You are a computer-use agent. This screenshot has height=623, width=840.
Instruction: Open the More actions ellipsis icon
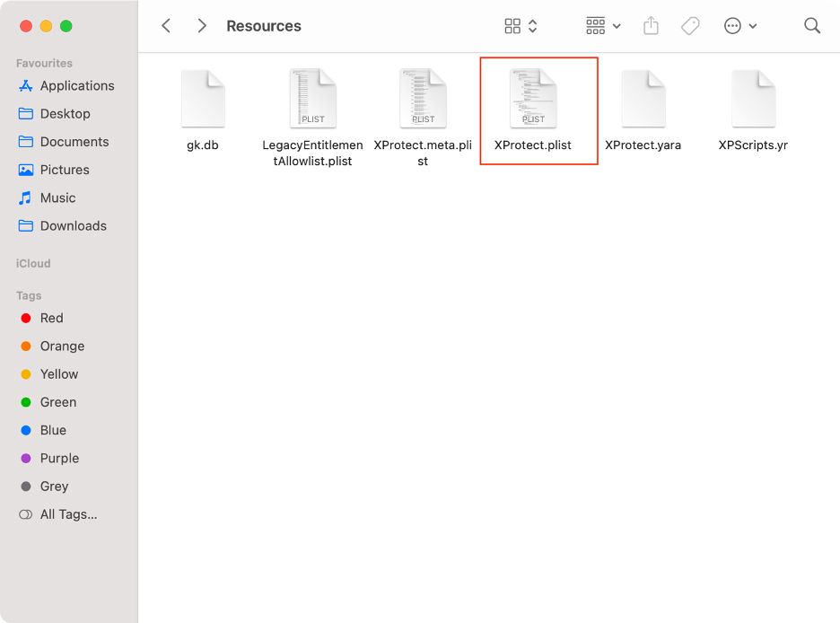point(732,26)
